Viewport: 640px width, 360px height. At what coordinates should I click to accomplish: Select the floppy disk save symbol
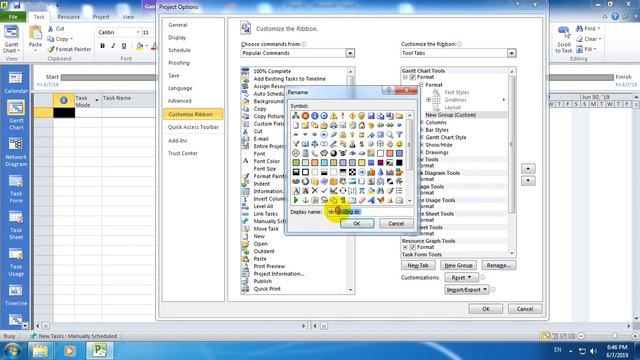click(371, 116)
